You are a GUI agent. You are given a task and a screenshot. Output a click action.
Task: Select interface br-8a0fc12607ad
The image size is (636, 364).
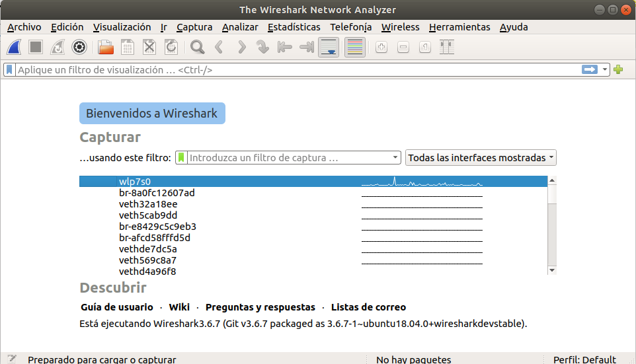point(313,192)
